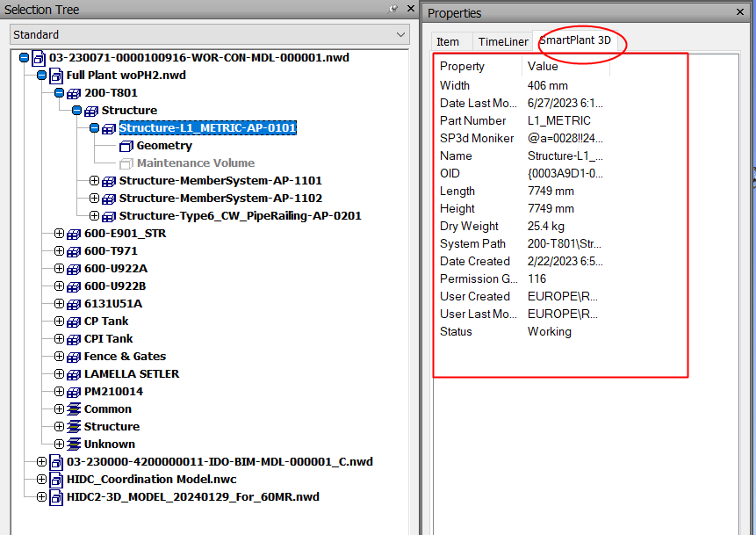Screen dimensions: 756x535
Task: Click the 200-T801 layer icon
Action: (x=73, y=93)
